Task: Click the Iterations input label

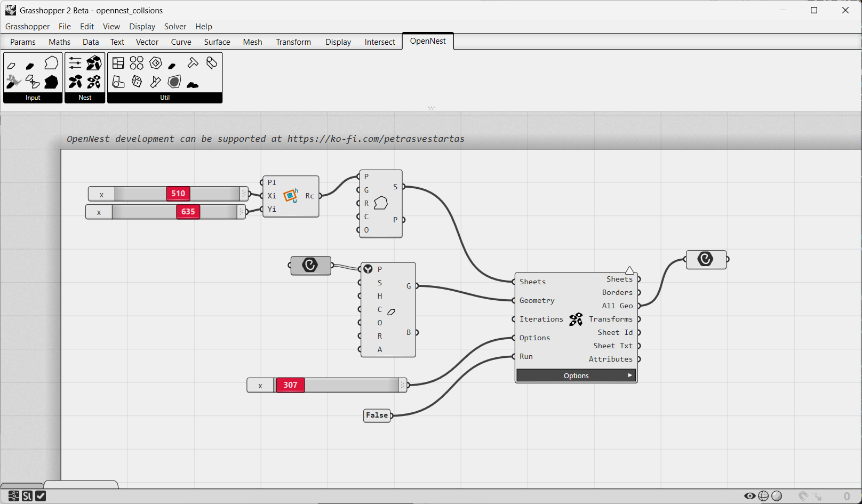Action: (541, 319)
